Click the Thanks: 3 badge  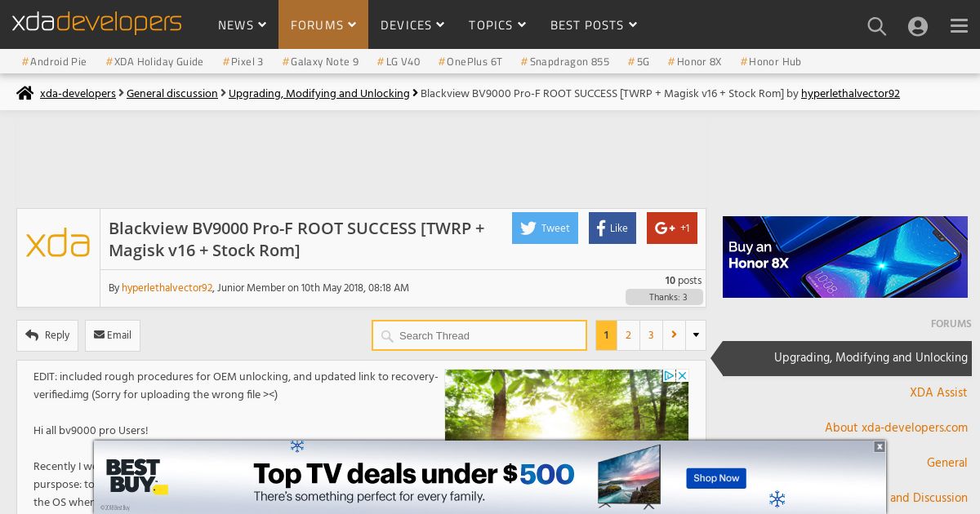pyautogui.click(x=664, y=297)
